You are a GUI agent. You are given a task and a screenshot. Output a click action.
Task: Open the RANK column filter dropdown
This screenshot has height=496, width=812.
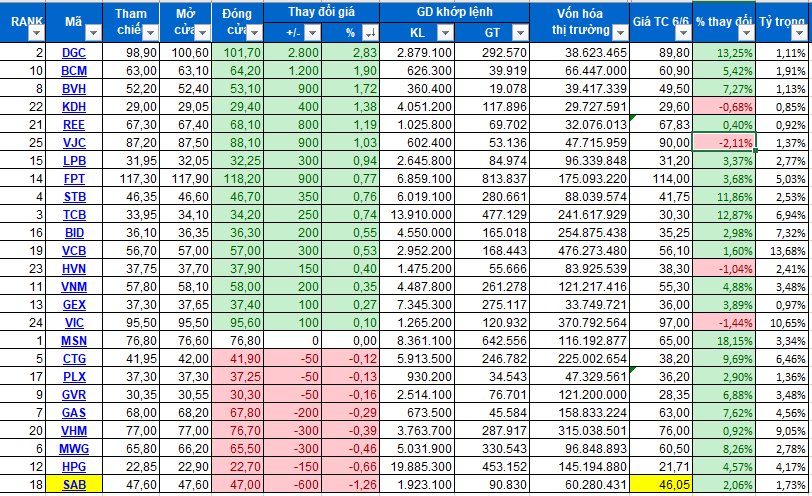point(36,33)
